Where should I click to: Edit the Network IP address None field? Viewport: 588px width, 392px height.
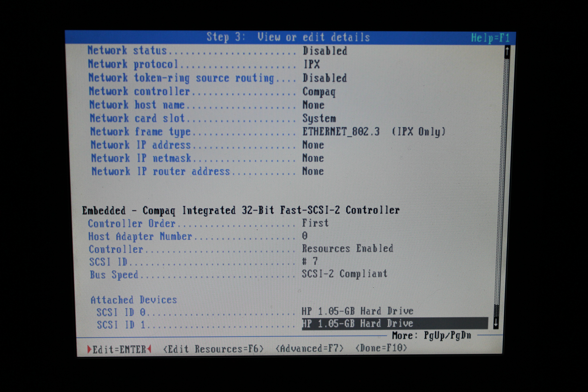[313, 145]
